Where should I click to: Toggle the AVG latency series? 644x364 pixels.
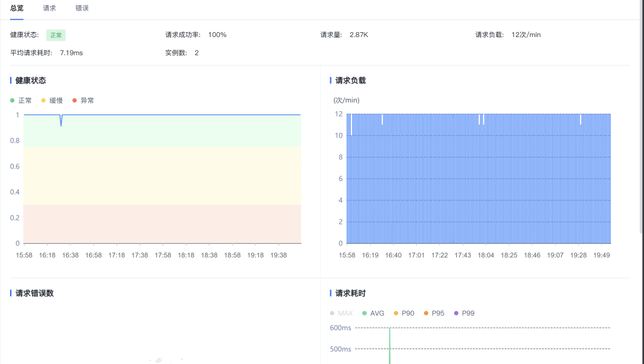click(373, 313)
